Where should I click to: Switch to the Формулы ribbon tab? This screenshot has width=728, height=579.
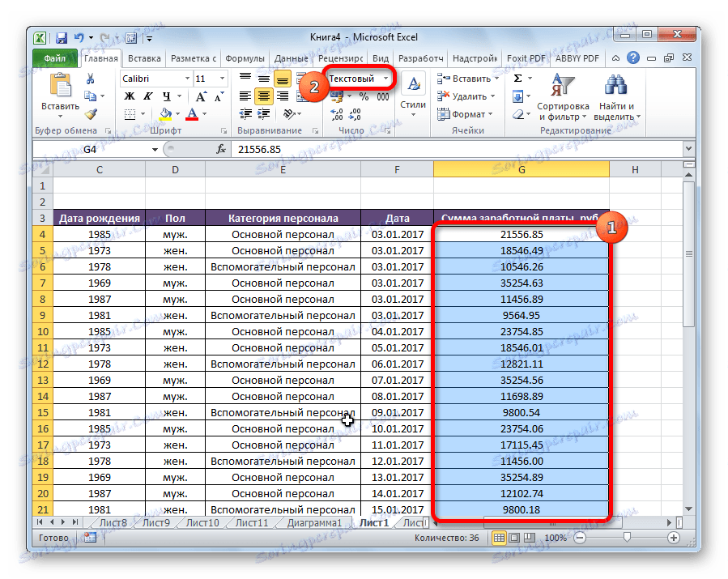pyautogui.click(x=244, y=58)
